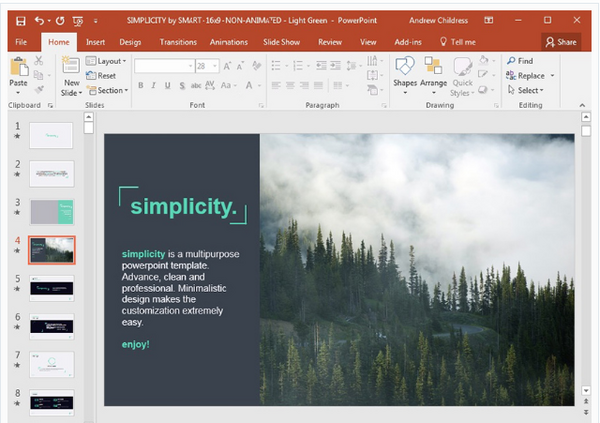Image resolution: width=600 pixels, height=423 pixels.
Task: Open Change Case Aa dropdown
Action: pyautogui.click(x=228, y=85)
